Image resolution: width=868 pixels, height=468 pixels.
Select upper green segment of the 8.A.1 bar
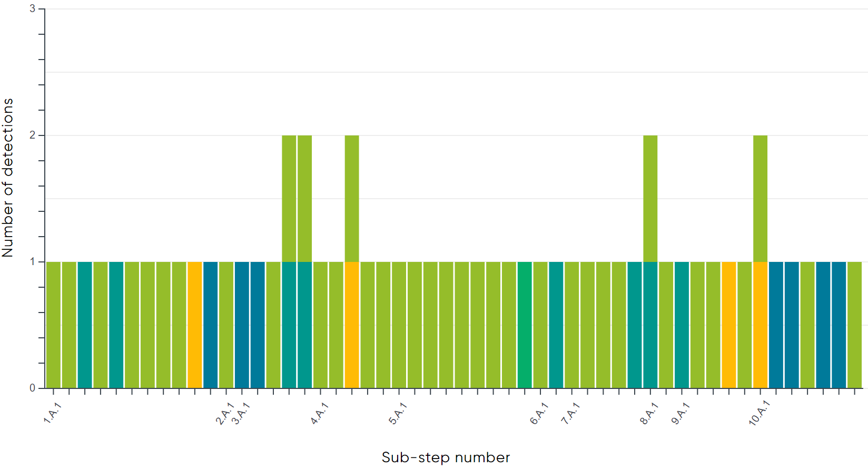[x=650, y=199]
